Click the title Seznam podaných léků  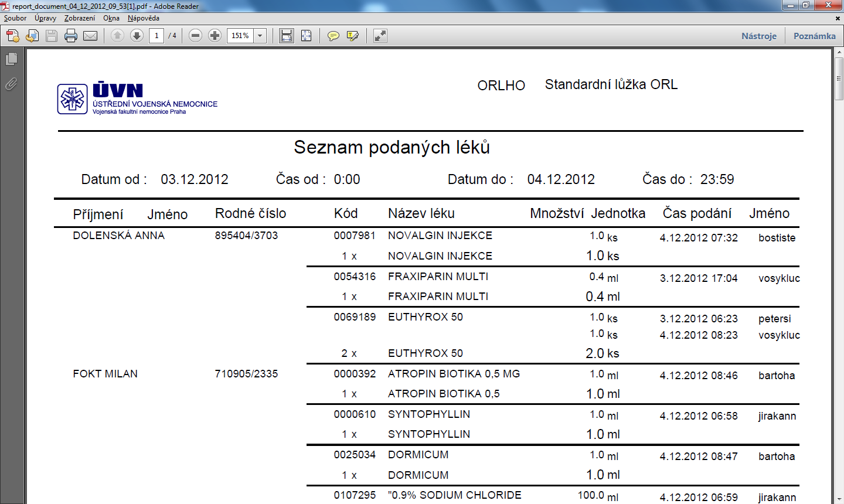point(392,147)
